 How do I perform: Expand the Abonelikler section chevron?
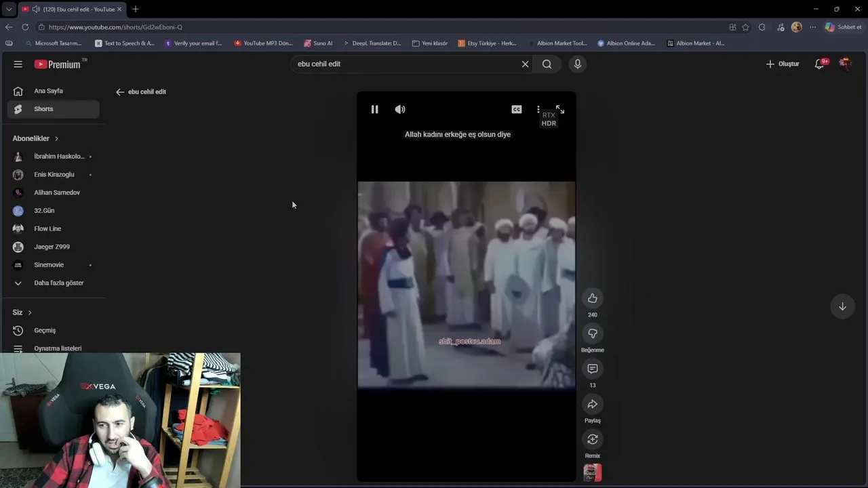tap(56, 138)
